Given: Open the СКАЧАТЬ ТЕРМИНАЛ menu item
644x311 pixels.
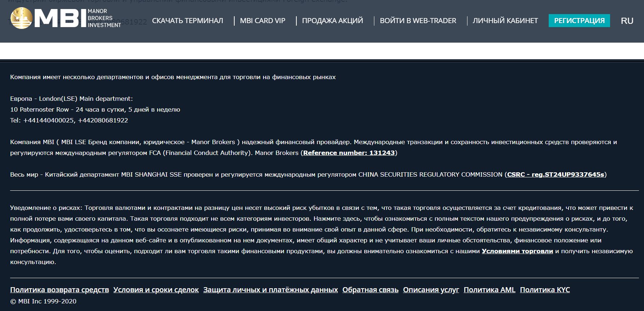Looking at the screenshot, I should (x=187, y=21).
